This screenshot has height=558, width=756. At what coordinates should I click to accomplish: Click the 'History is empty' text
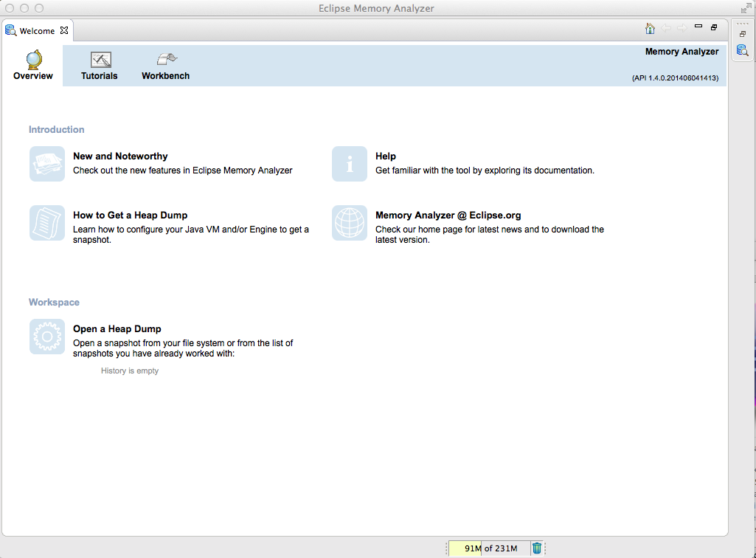pyautogui.click(x=130, y=371)
